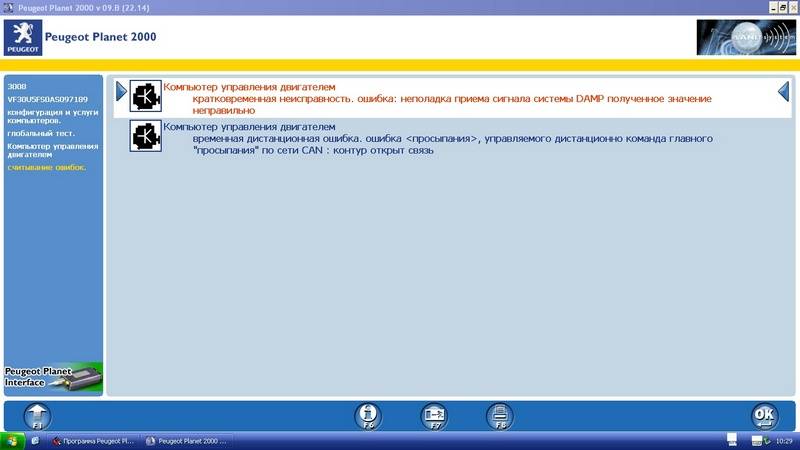Click the Peugeot Planet Interface image
Screen dimensions: 800x450
tap(52, 378)
